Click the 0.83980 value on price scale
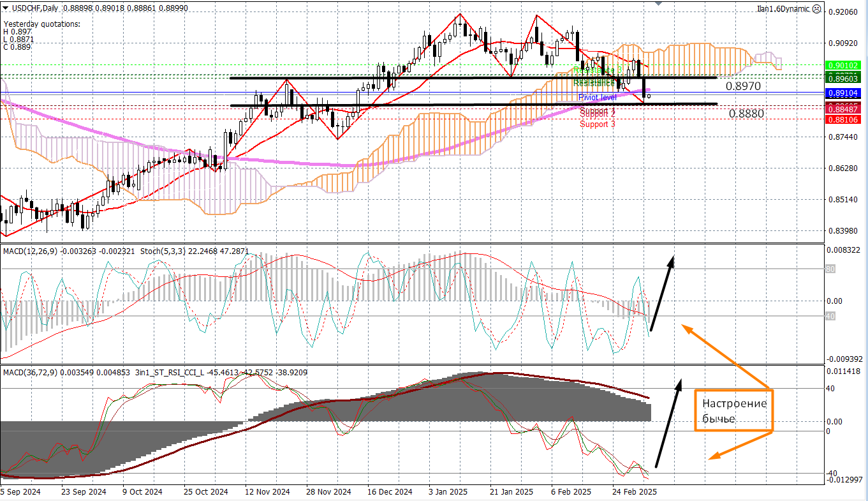The image size is (868, 501). [x=842, y=231]
